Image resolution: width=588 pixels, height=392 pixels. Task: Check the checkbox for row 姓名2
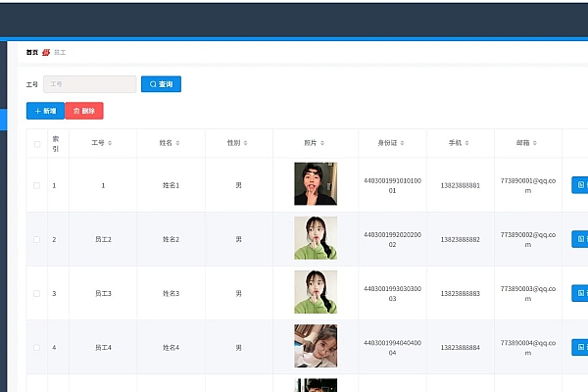pyautogui.click(x=37, y=239)
